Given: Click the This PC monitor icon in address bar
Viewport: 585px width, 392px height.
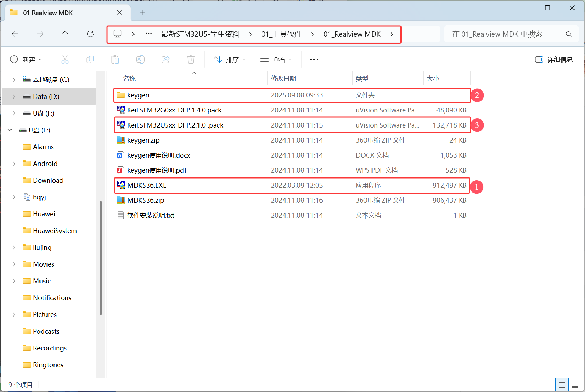Looking at the screenshot, I should coord(117,34).
